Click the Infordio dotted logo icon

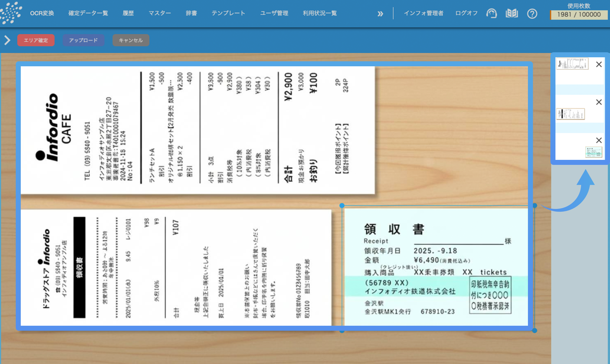point(11,13)
